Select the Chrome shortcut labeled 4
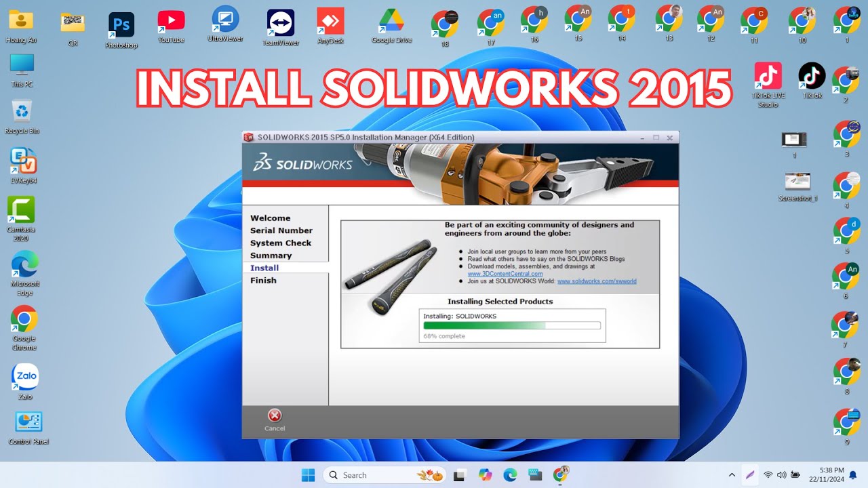The width and height of the screenshot is (868, 488). click(846, 190)
